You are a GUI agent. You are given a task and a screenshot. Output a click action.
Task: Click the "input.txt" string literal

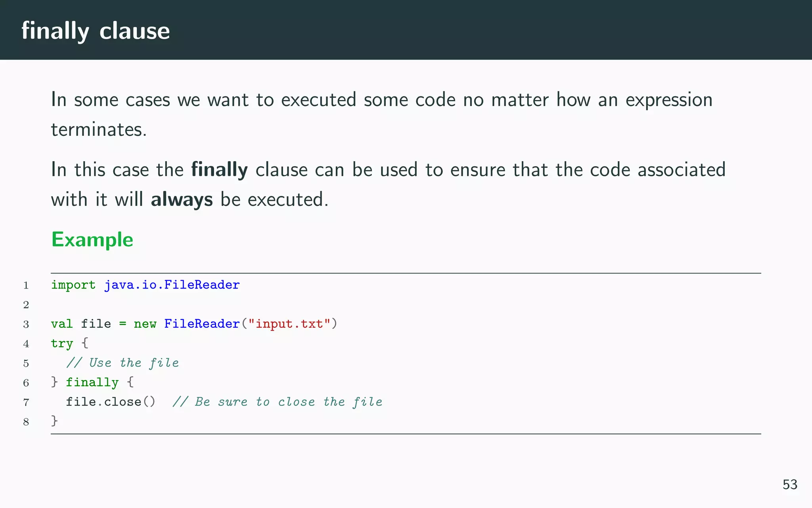(x=289, y=324)
